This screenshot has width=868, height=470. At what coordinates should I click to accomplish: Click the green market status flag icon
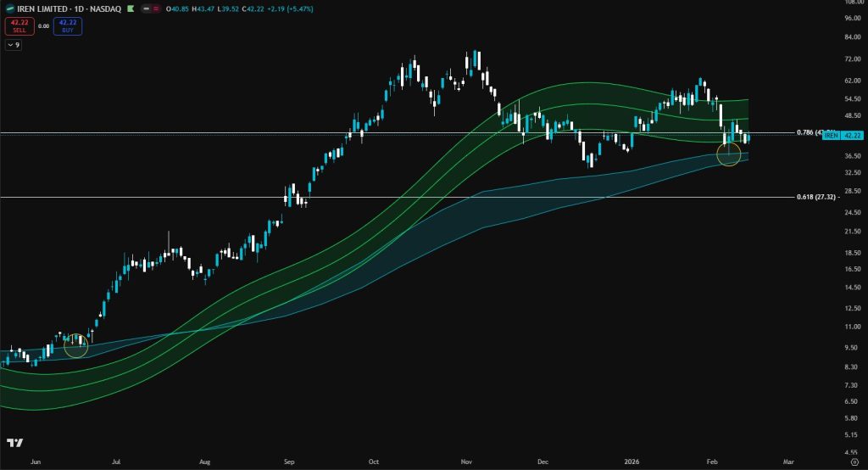(132, 8)
